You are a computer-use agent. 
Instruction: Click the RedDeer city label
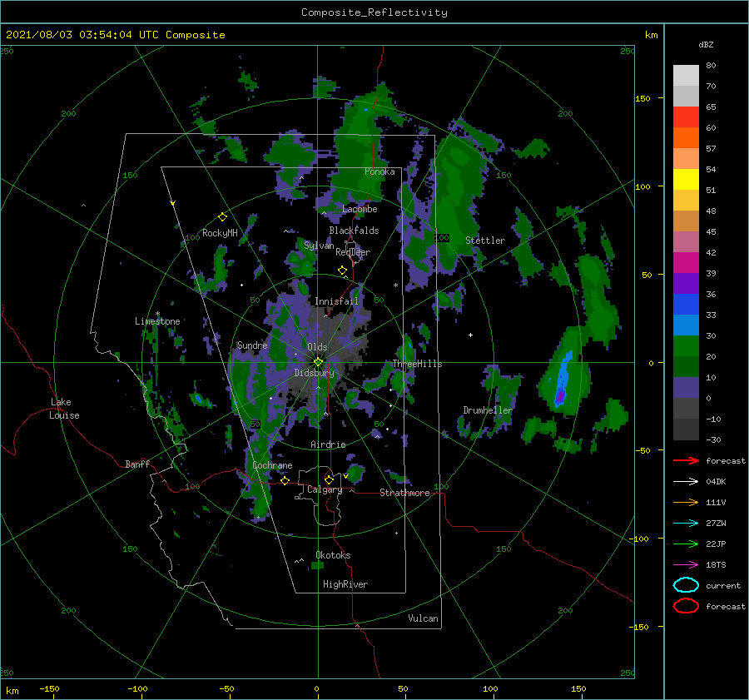point(353,252)
